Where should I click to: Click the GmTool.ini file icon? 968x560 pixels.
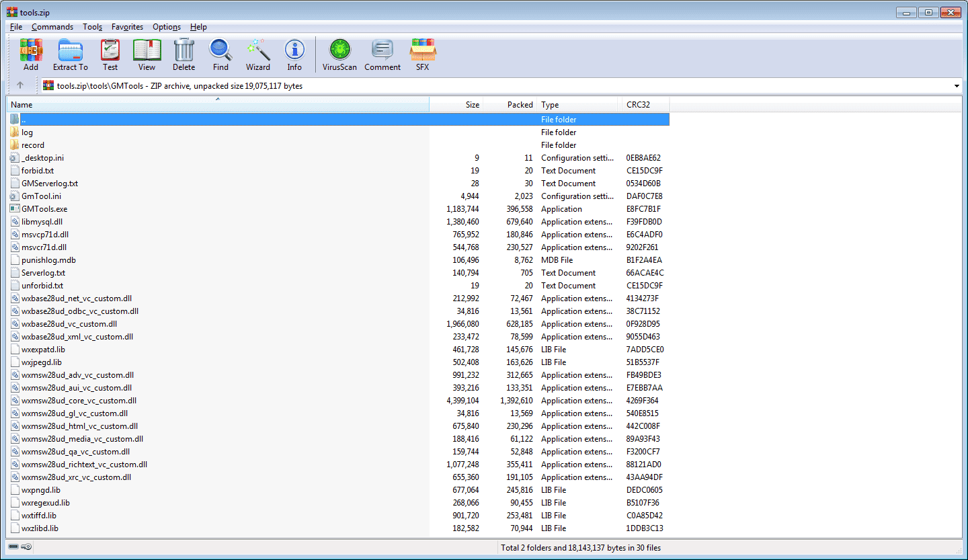pos(15,196)
